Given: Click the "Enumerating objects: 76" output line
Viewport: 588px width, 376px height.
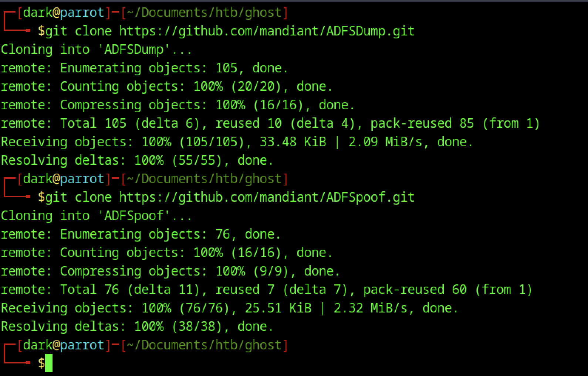Looking at the screenshot, I should coord(141,234).
